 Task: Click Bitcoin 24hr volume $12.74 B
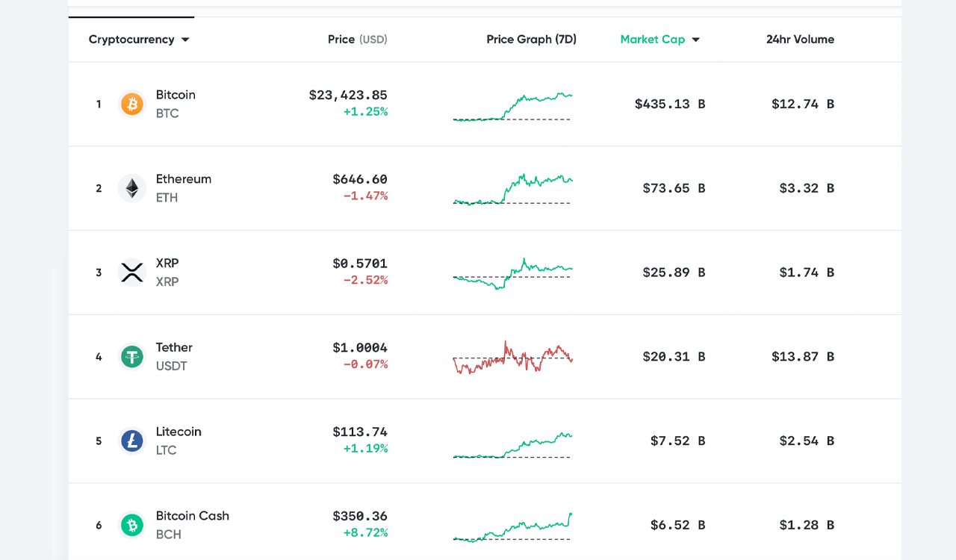coord(803,105)
